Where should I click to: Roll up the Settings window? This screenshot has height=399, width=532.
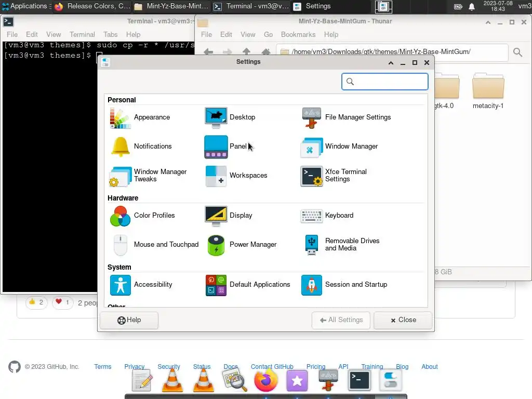pyautogui.click(x=391, y=63)
